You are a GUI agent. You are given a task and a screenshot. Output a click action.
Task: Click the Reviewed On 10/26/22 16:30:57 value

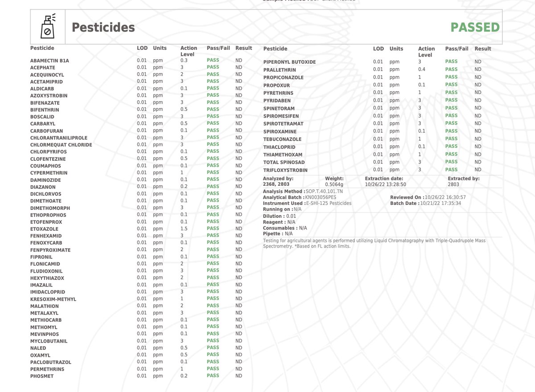pyautogui.click(x=445, y=197)
